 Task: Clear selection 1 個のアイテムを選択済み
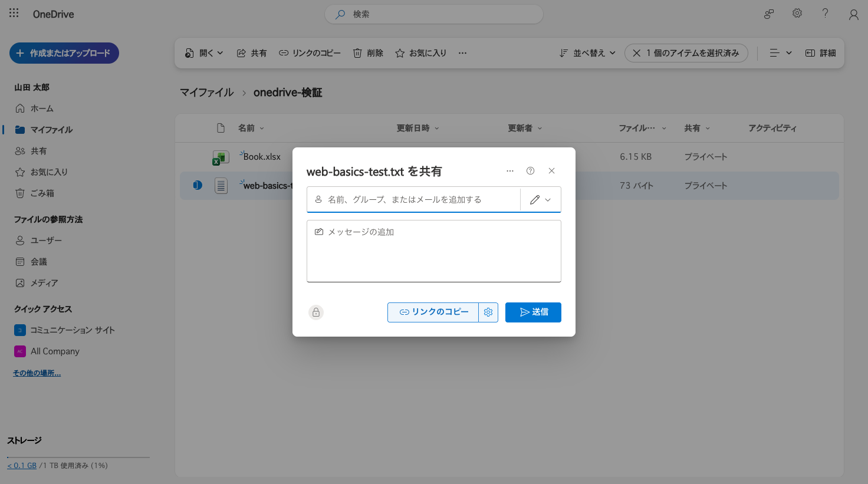pos(686,53)
